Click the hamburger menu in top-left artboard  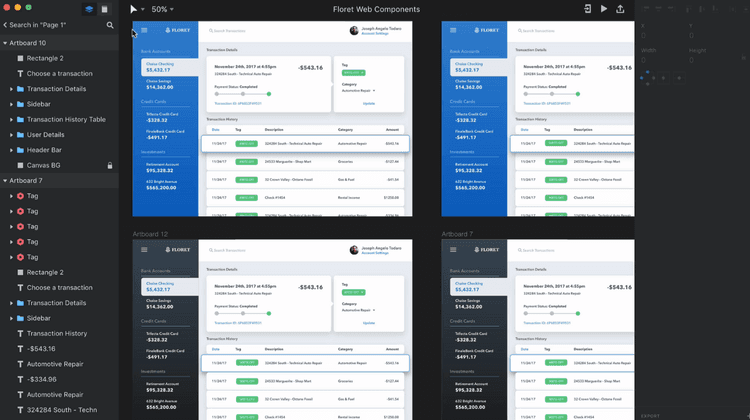coord(144,30)
